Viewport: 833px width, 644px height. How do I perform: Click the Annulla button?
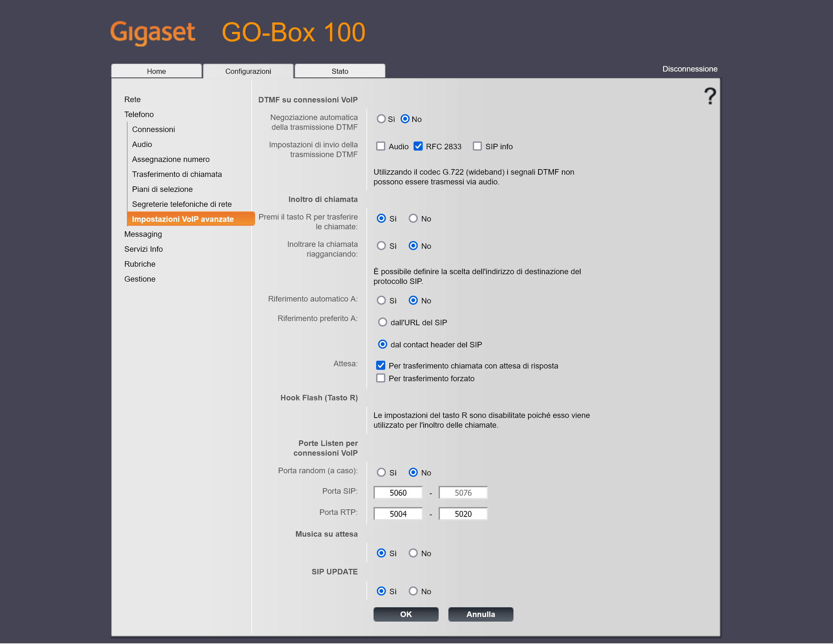point(480,614)
